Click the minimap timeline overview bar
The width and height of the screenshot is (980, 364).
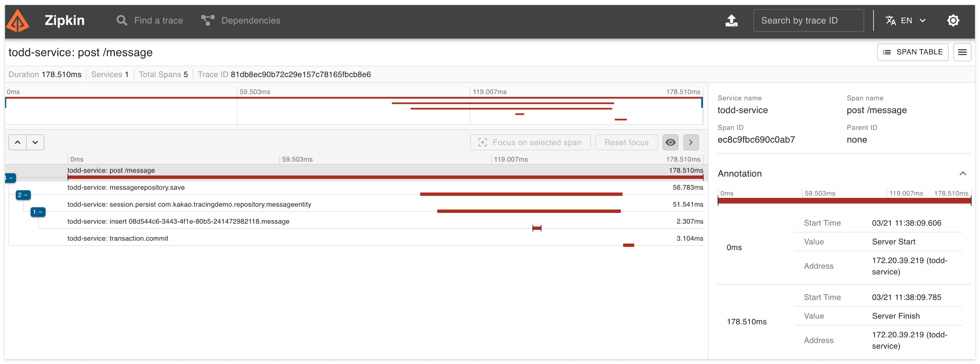pos(353,110)
